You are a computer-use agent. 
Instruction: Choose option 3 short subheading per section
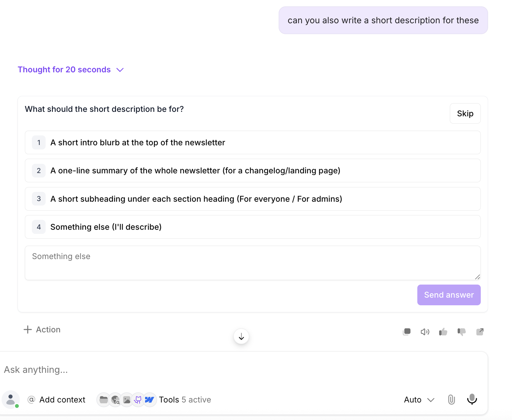253,199
